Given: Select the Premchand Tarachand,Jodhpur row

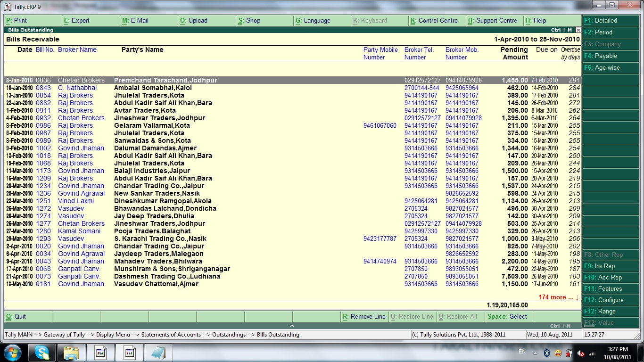Looking at the screenshot, I should click(x=292, y=80).
